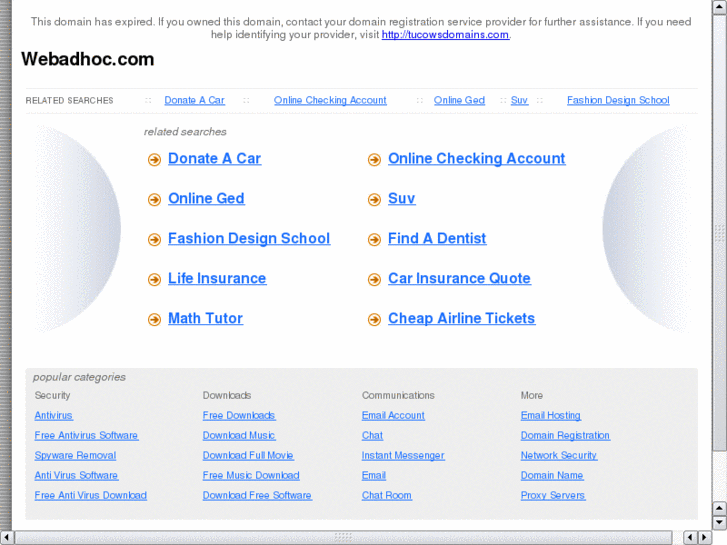Screen dimensions: 727x545
Task: Open the Chat Room link
Action: (x=387, y=495)
